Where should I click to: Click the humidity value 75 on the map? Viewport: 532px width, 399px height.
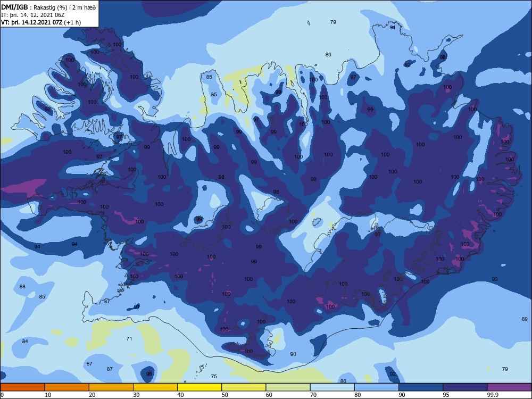click(214, 376)
